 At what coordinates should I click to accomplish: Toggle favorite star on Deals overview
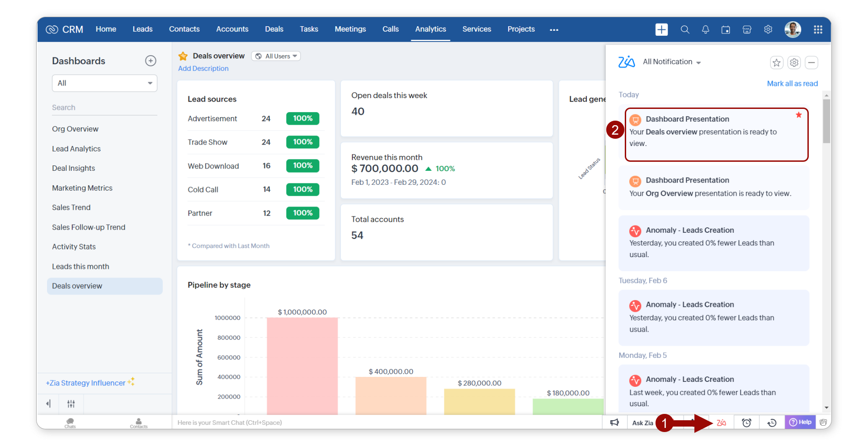183,56
